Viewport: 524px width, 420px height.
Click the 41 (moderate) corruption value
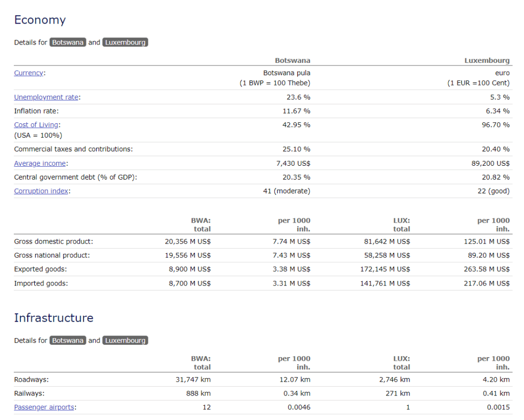[x=287, y=191]
